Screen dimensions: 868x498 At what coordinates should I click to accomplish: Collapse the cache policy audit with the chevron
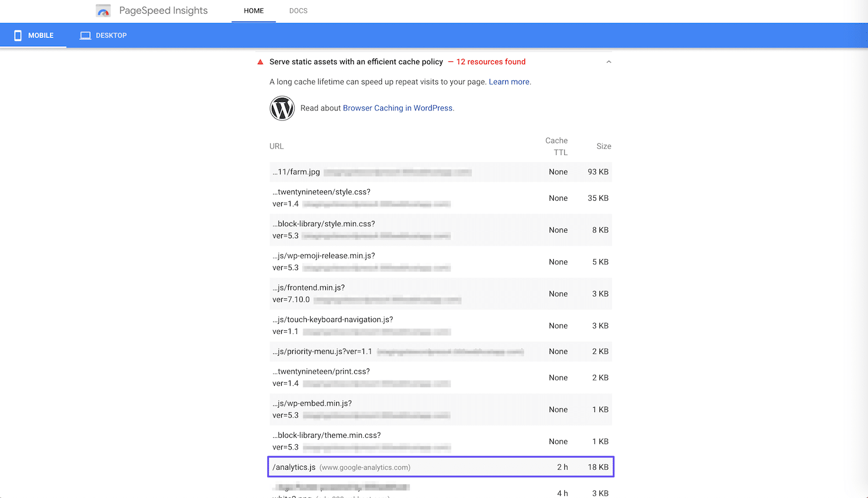tap(608, 61)
